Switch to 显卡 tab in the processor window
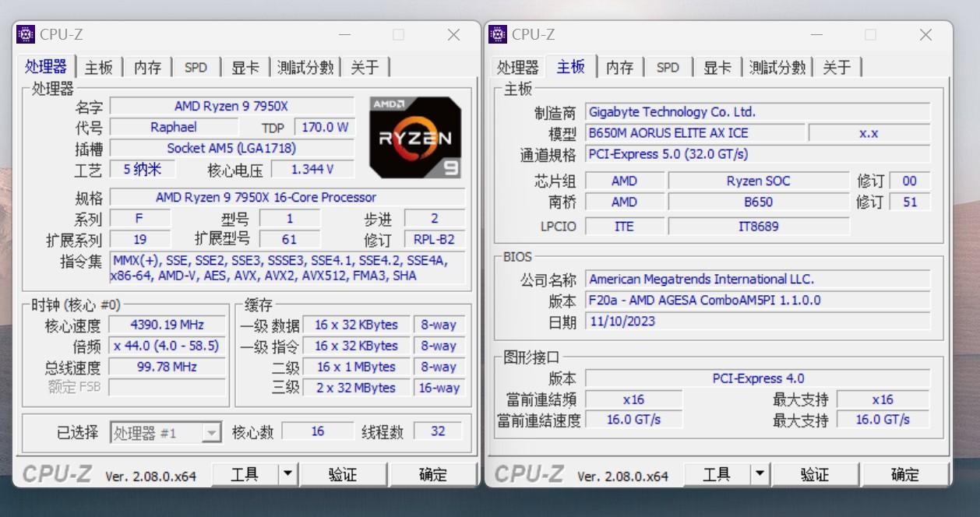This screenshot has width=980, height=517. [245, 68]
